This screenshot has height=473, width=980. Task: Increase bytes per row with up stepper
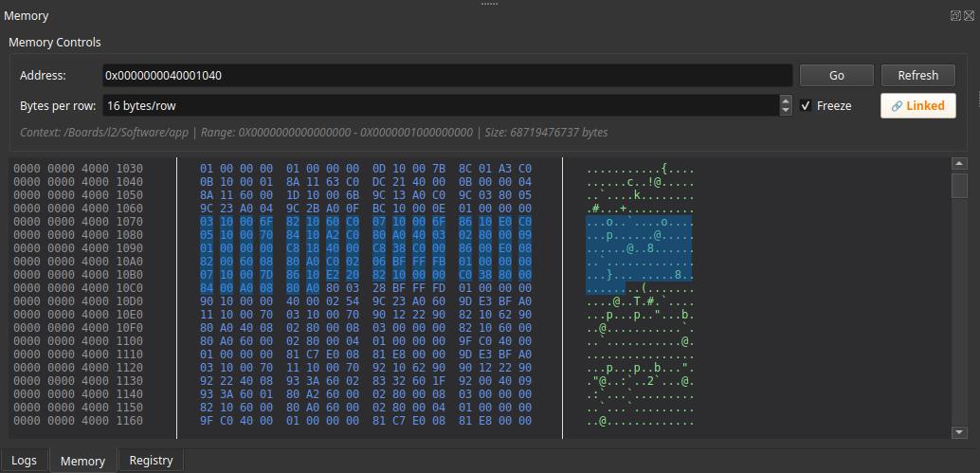[786, 100]
